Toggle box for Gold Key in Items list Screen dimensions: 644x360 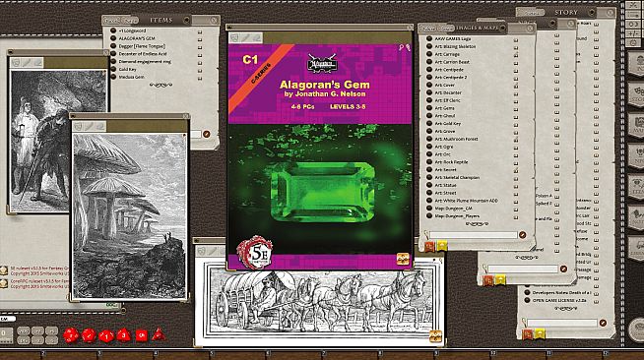pos(200,70)
